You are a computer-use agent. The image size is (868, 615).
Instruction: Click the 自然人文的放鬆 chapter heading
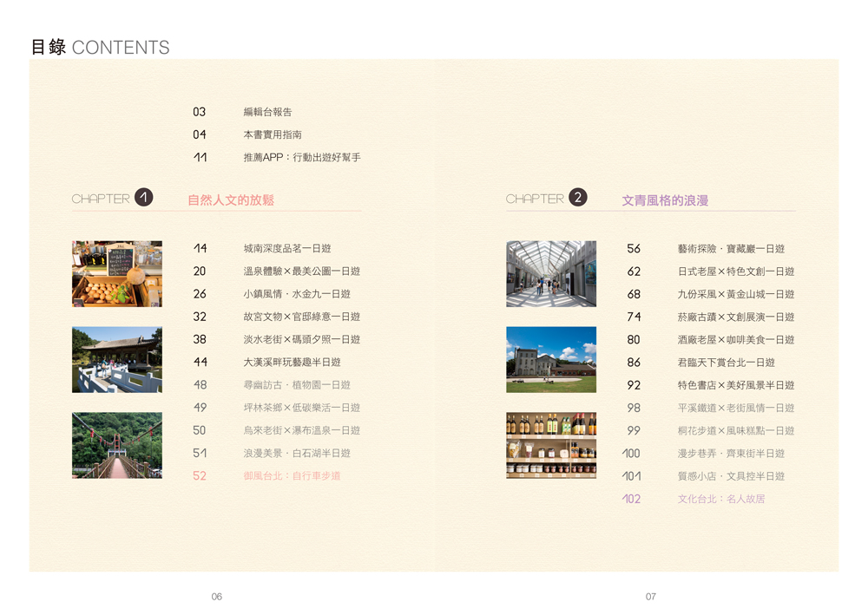231,200
